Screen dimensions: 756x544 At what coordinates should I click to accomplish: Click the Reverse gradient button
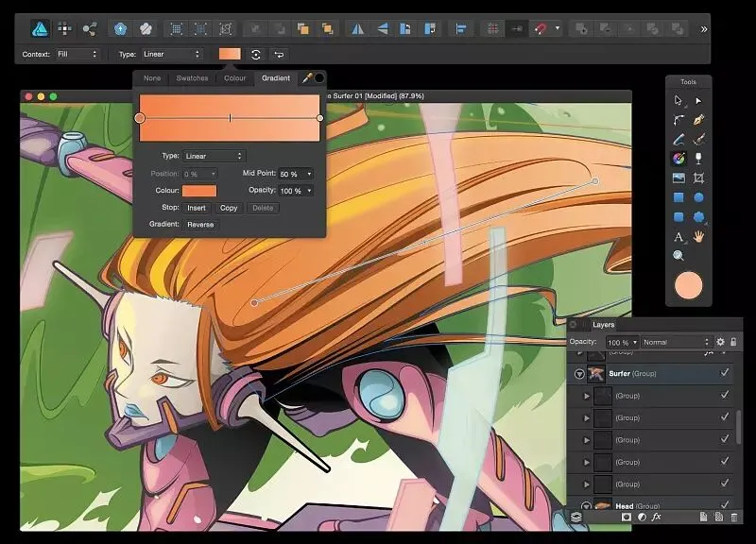(x=200, y=225)
